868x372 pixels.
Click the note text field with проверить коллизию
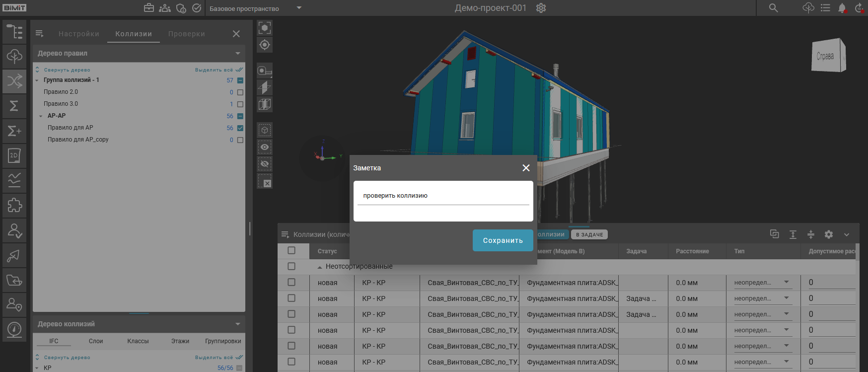pos(443,196)
